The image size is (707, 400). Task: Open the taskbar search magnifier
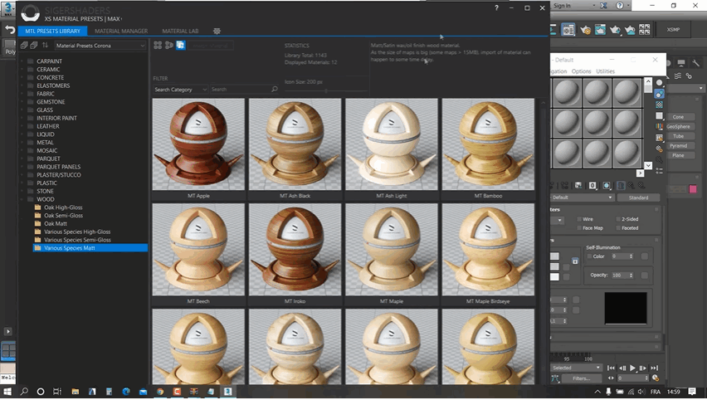click(24, 391)
